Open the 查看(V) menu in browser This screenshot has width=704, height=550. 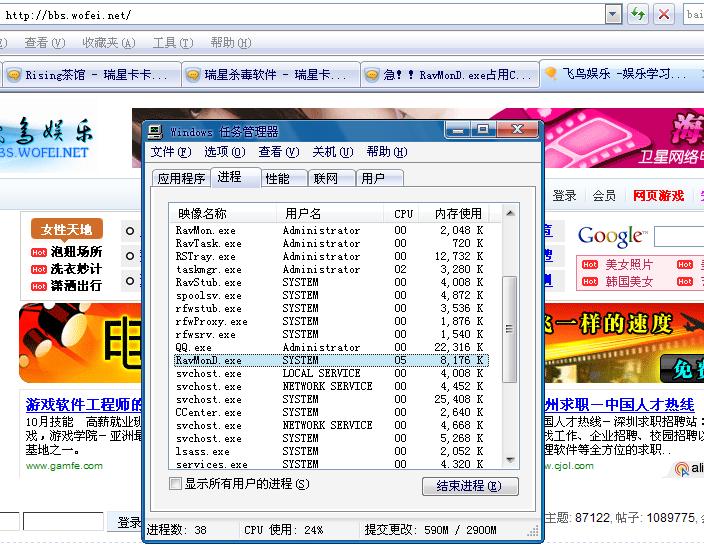[44, 43]
